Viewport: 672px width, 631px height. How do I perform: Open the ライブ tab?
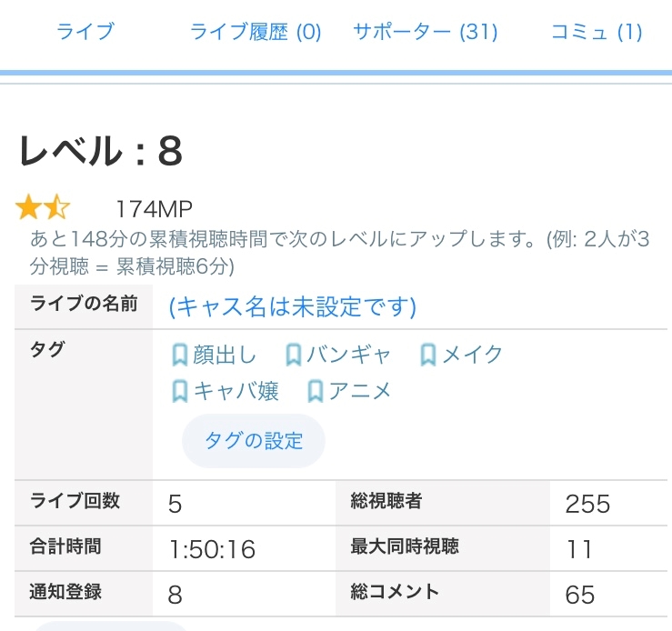[x=85, y=32]
